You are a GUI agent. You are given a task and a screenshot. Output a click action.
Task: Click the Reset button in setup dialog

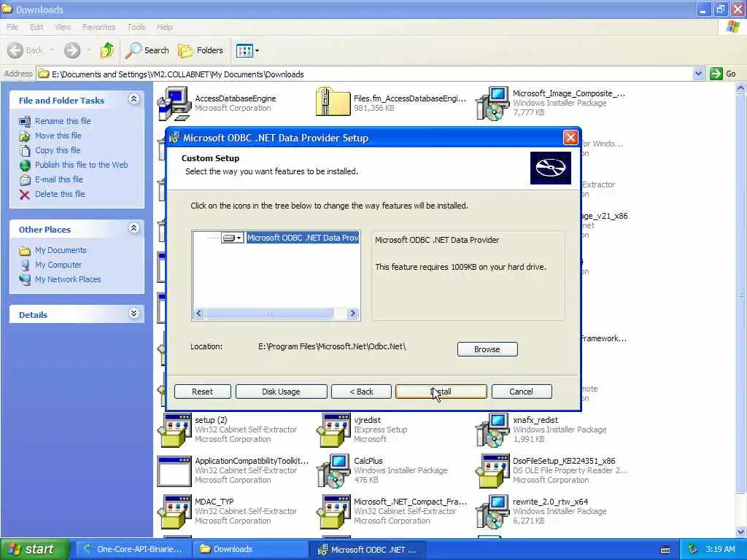tap(203, 392)
